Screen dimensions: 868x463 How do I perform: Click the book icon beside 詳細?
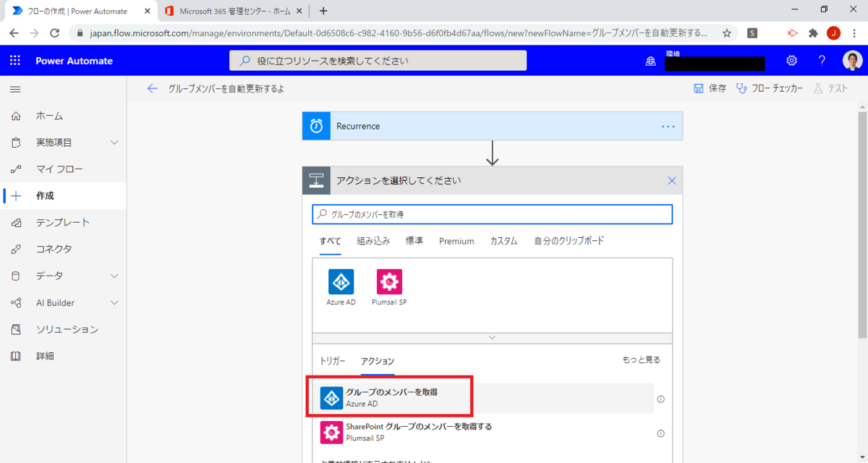click(16, 356)
